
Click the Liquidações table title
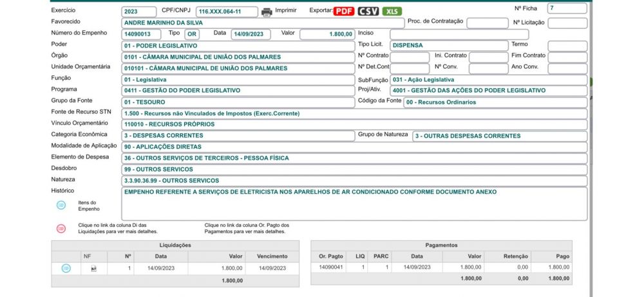[x=175, y=245]
